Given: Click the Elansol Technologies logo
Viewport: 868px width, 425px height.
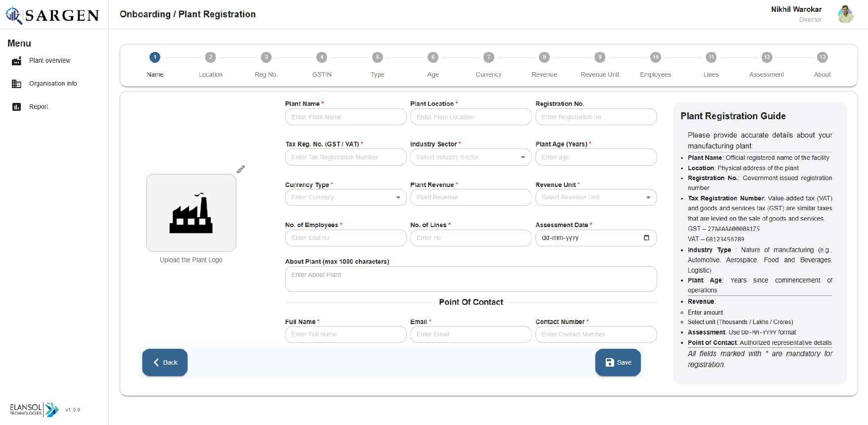Looking at the screenshot, I should pyautogui.click(x=34, y=409).
